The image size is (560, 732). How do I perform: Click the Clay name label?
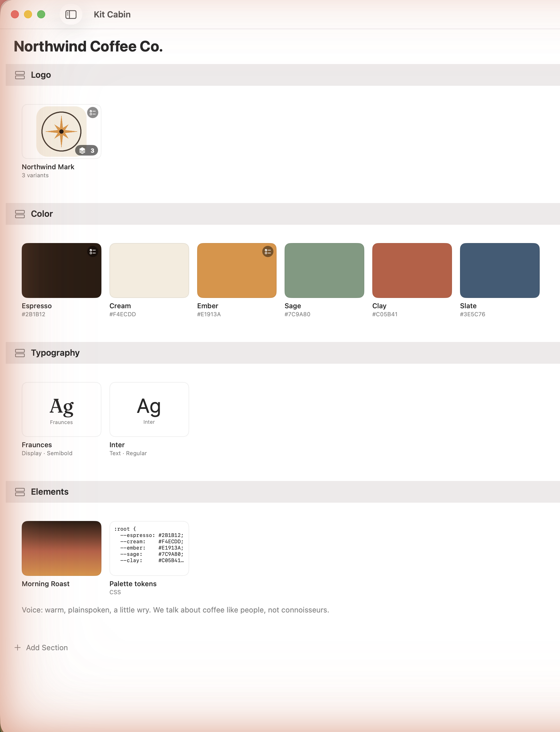(x=379, y=306)
